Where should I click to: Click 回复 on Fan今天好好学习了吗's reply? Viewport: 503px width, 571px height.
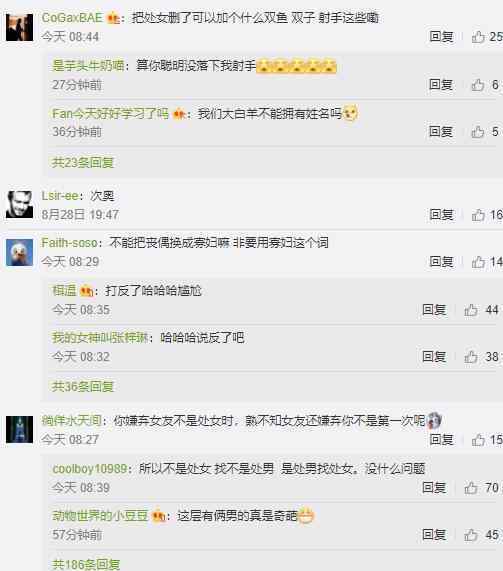(441, 131)
